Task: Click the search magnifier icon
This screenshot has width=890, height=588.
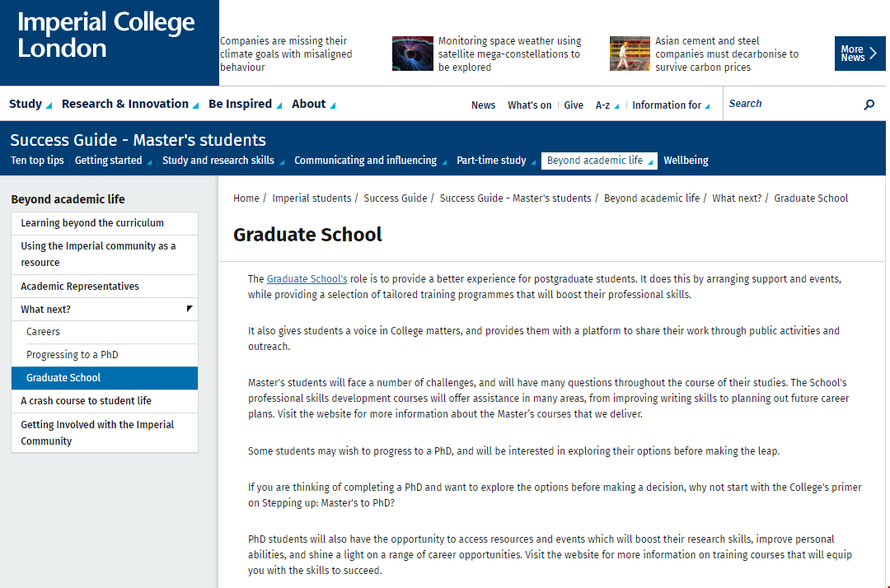Action: 869,105
